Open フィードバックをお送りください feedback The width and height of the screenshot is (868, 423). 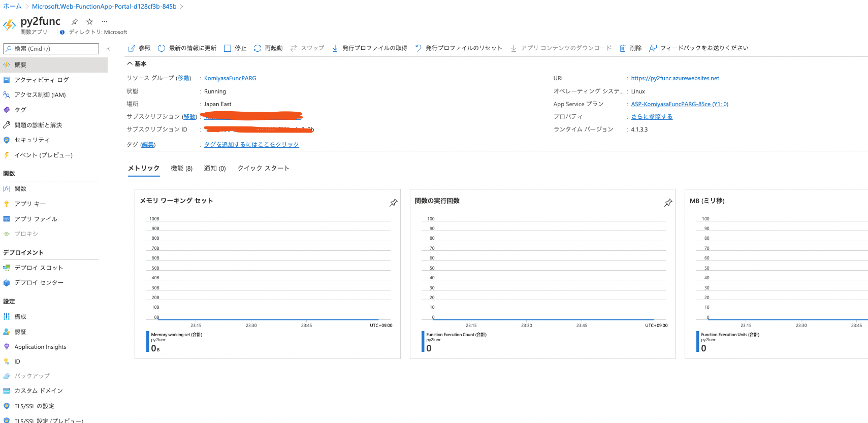pyautogui.click(x=699, y=48)
